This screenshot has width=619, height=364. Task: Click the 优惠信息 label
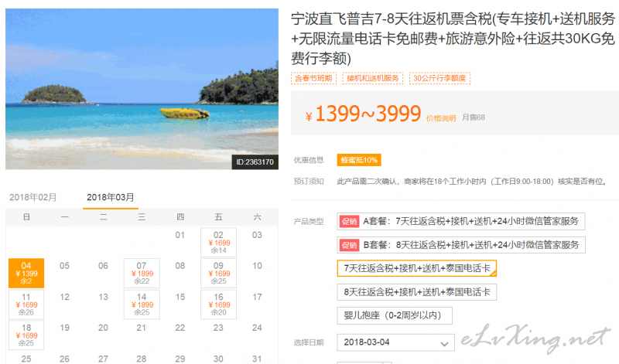pos(309,160)
